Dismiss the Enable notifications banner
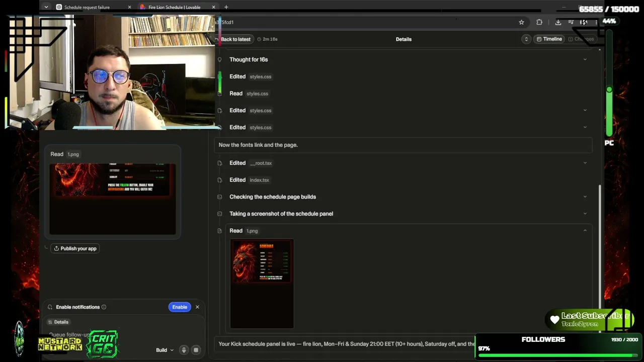The width and height of the screenshot is (644, 362). click(x=197, y=307)
